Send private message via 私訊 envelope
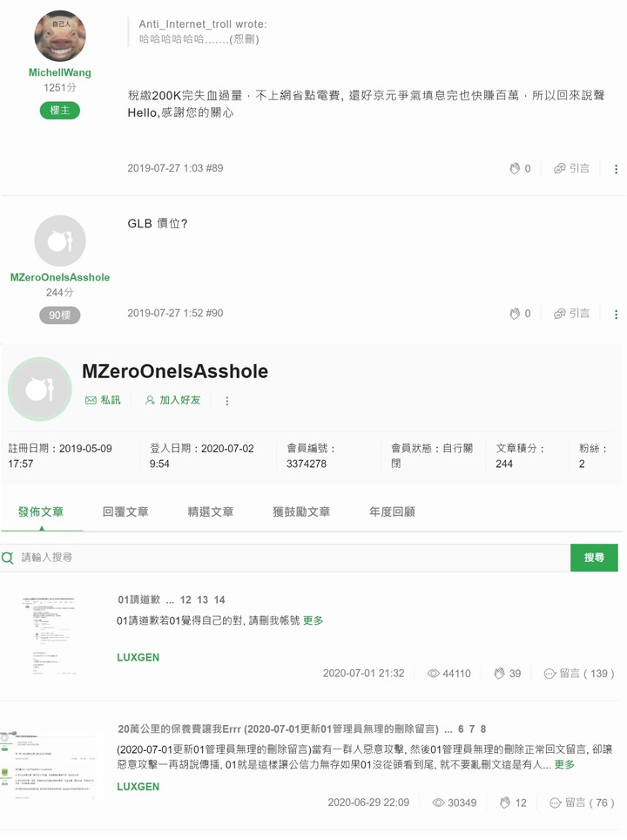Viewport: 627px width, 840px height. [x=103, y=400]
